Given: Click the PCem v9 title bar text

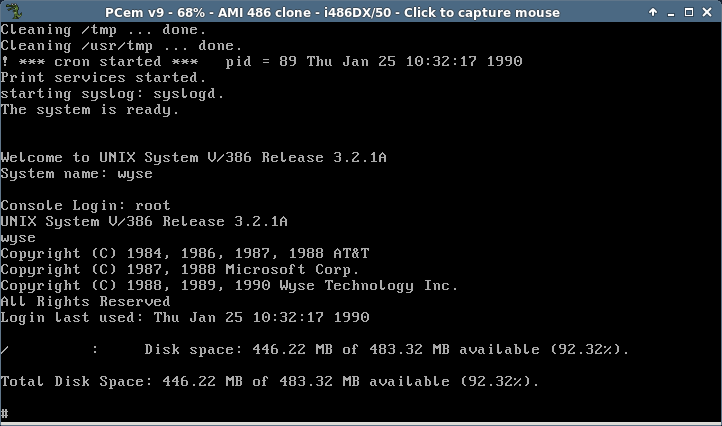Looking at the screenshot, I should point(332,12).
